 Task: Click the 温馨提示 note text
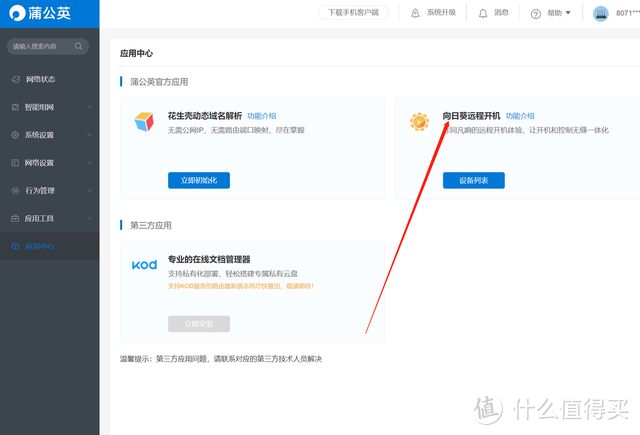(x=221, y=359)
